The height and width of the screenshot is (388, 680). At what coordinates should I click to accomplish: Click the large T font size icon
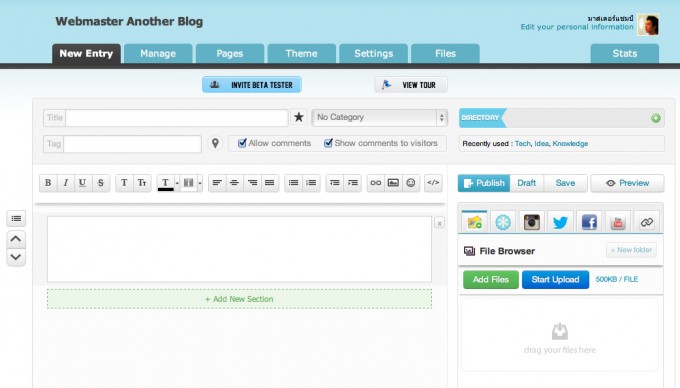tap(124, 183)
